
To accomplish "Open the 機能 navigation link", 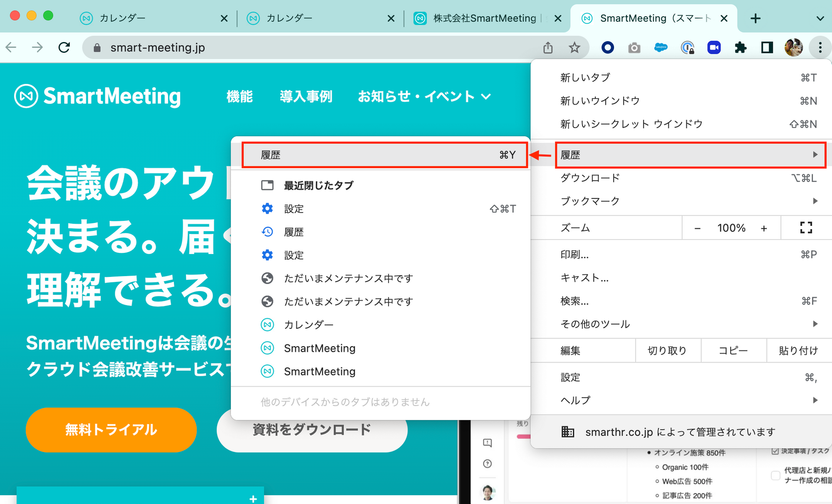I will tap(240, 96).
